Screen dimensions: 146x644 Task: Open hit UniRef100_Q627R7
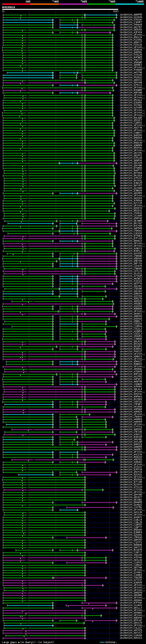click(x=131, y=27)
